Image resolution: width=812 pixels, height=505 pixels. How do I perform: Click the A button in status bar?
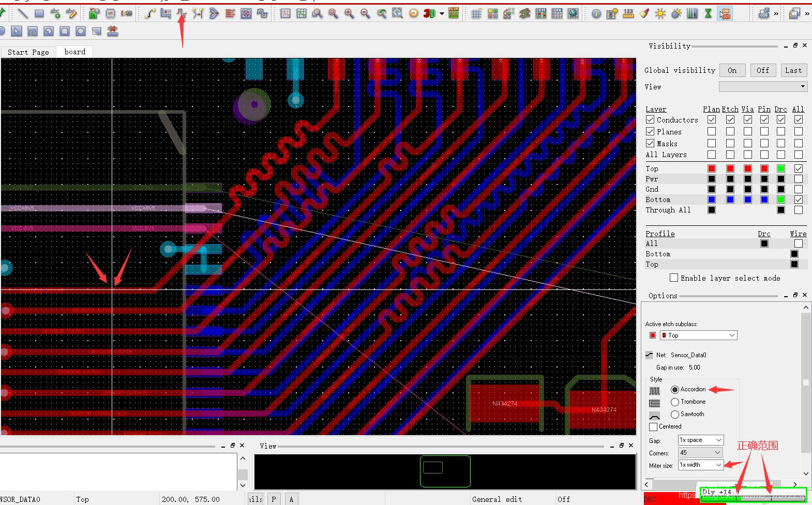tap(291, 499)
